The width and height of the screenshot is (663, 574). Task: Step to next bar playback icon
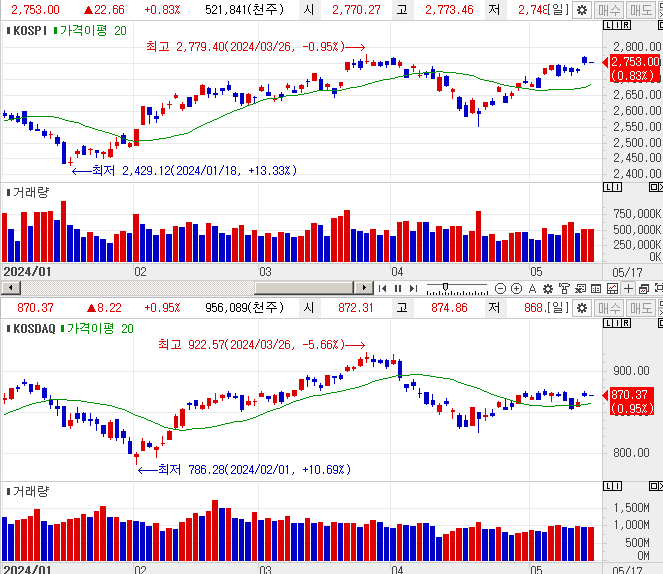point(413,288)
